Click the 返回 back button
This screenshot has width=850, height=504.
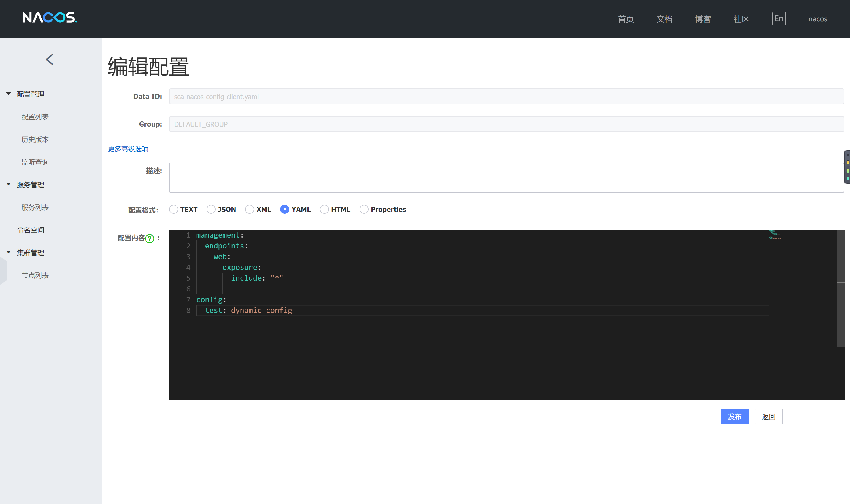coord(768,417)
